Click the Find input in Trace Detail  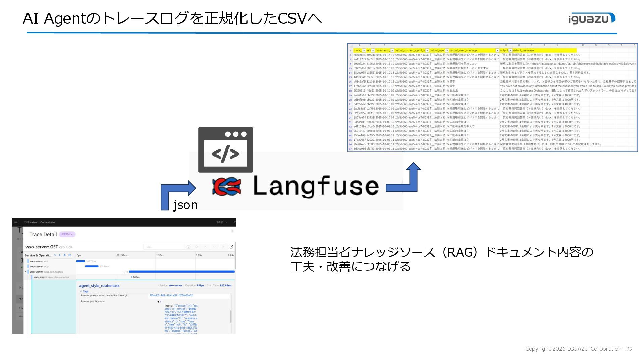(164, 247)
